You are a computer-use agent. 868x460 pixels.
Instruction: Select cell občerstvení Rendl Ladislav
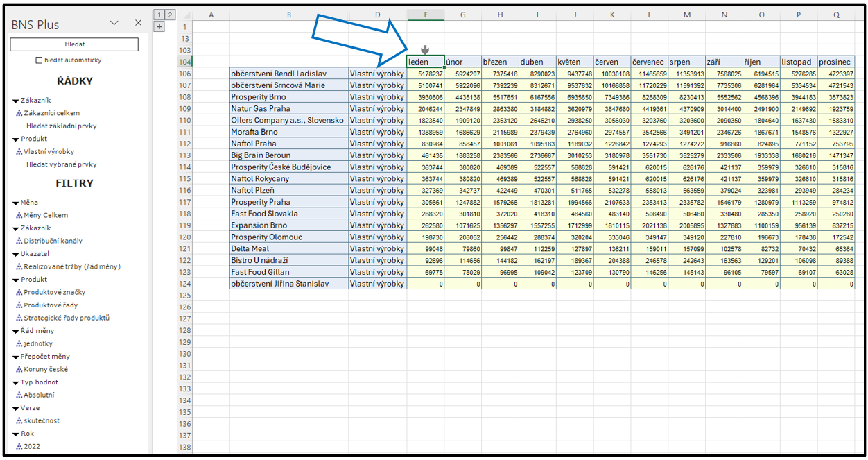point(288,74)
